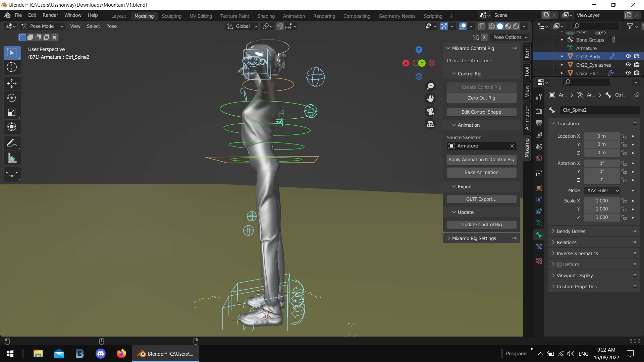The image size is (644, 362).
Task: Open the Pose Mode dropdown
Action: [x=42, y=26]
